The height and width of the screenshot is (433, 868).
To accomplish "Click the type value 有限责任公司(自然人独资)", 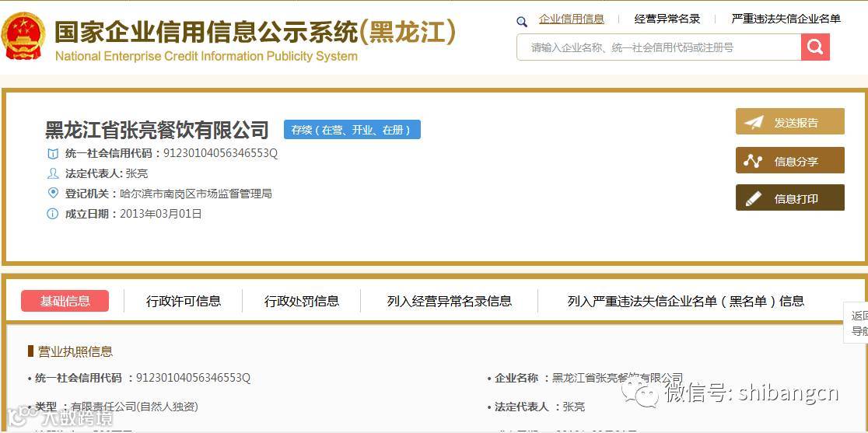I will tap(135, 407).
